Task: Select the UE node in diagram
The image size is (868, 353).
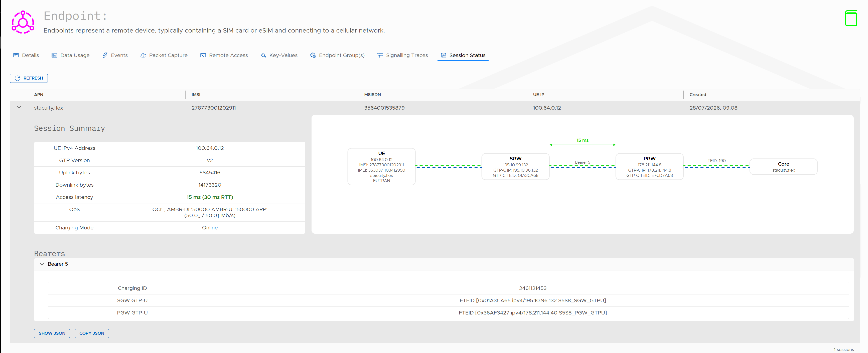Action: click(381, 167)
